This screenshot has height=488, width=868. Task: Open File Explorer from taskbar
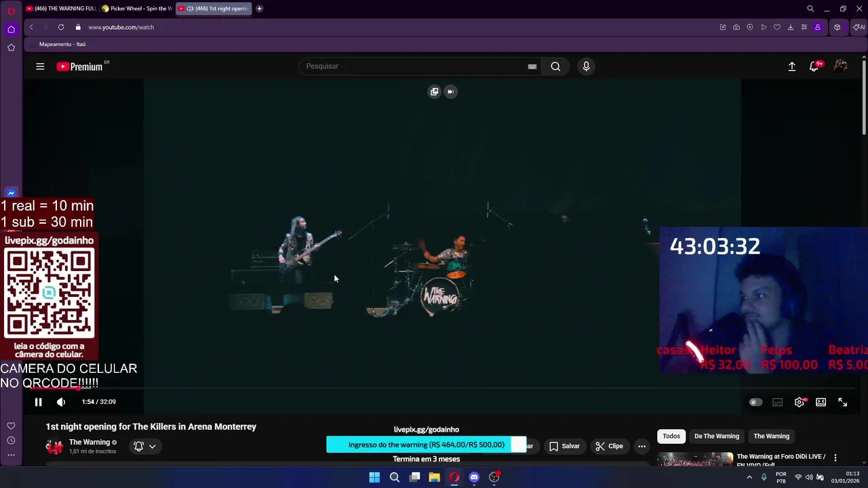[434, 477]
